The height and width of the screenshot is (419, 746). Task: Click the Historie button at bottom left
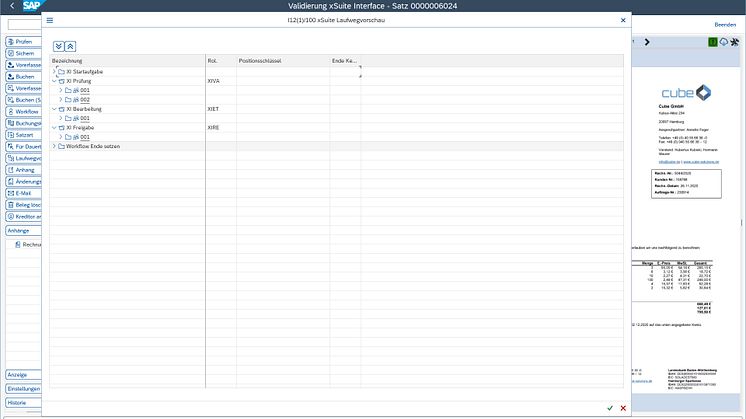point(23,403)
